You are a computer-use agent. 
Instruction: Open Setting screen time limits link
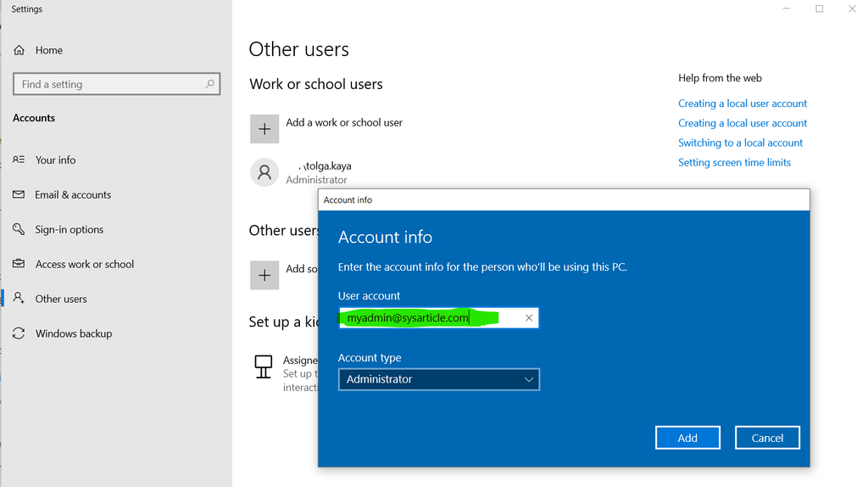tap(735, 162)
